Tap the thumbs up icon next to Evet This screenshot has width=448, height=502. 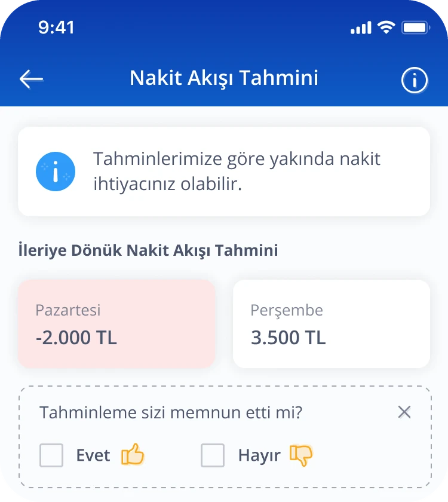pyautogui.click(x=133, y=454)
